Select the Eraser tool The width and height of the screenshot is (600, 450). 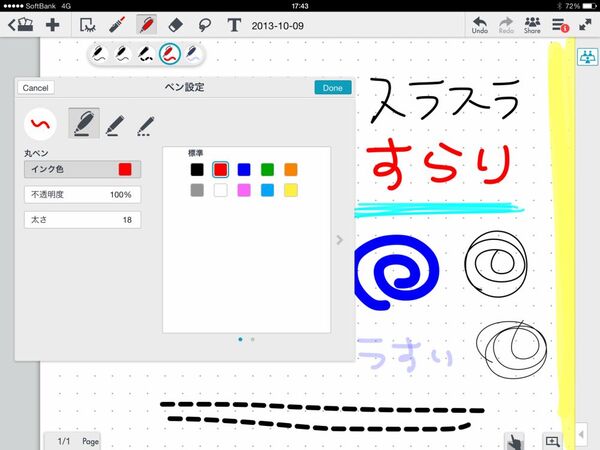pos(176,25)
